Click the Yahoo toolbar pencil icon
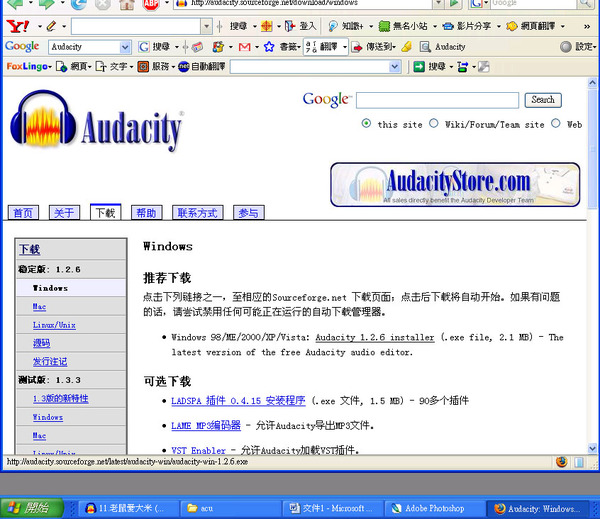Screen dimensions: 600x519 pyautogui.click(x=51, y=26)
